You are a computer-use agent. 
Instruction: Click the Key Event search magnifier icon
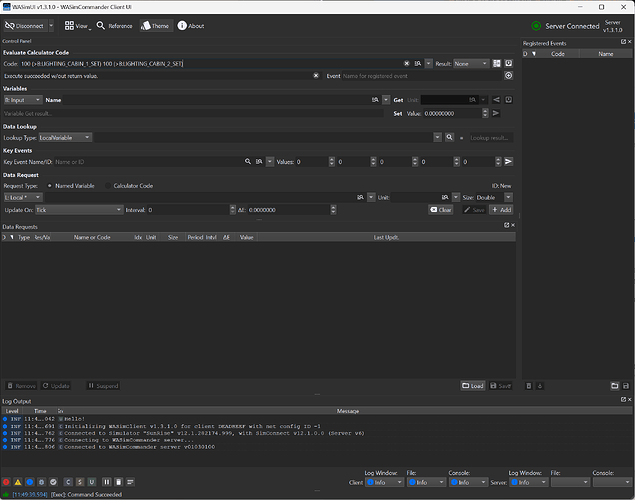point(248,162)
